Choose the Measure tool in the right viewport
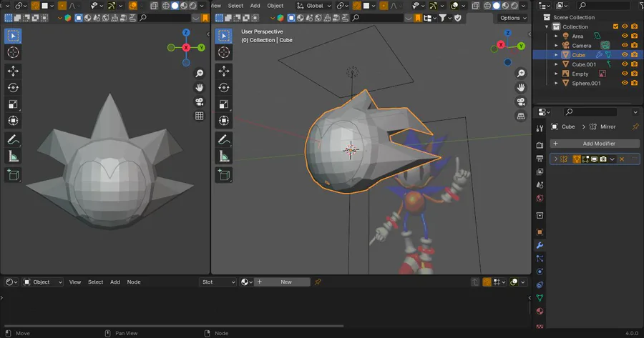The width and height of the screenshot is (644, 338). pyautogui.click(x=224, y=156)
